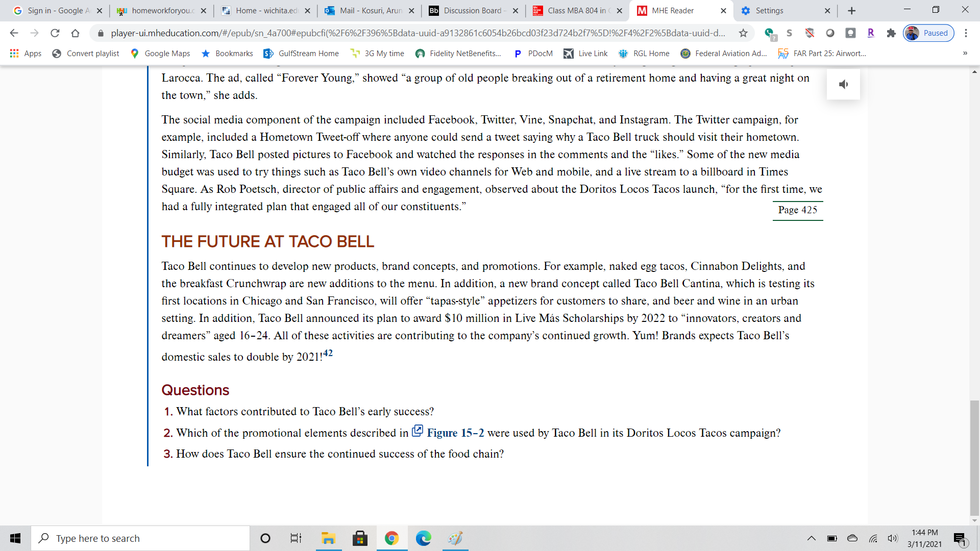Click the read-aloud speaker icon
This screenshot has width=980, height=551.
pos(843,84)
